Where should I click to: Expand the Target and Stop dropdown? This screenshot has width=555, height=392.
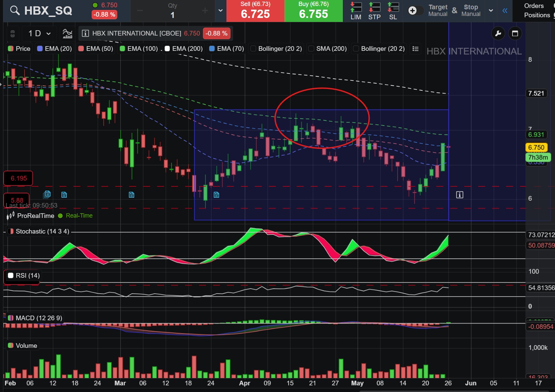tap(491, 11)
